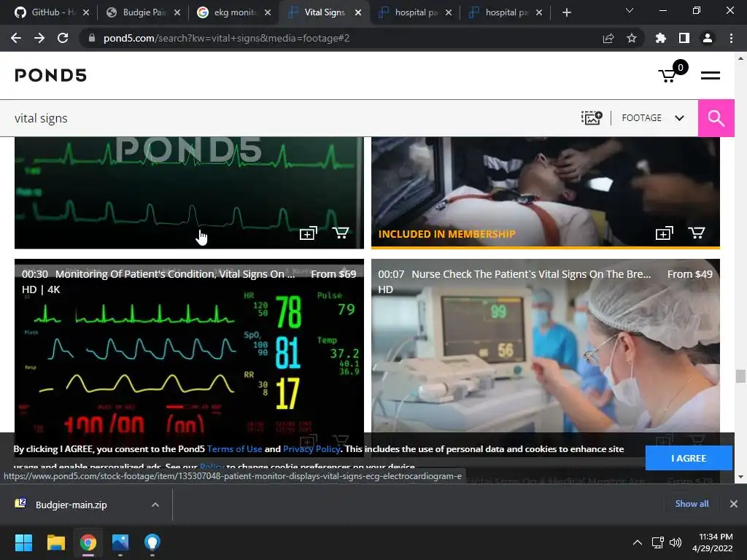
Task: Click the 'From $49' price label
Action: coord(689,274)
